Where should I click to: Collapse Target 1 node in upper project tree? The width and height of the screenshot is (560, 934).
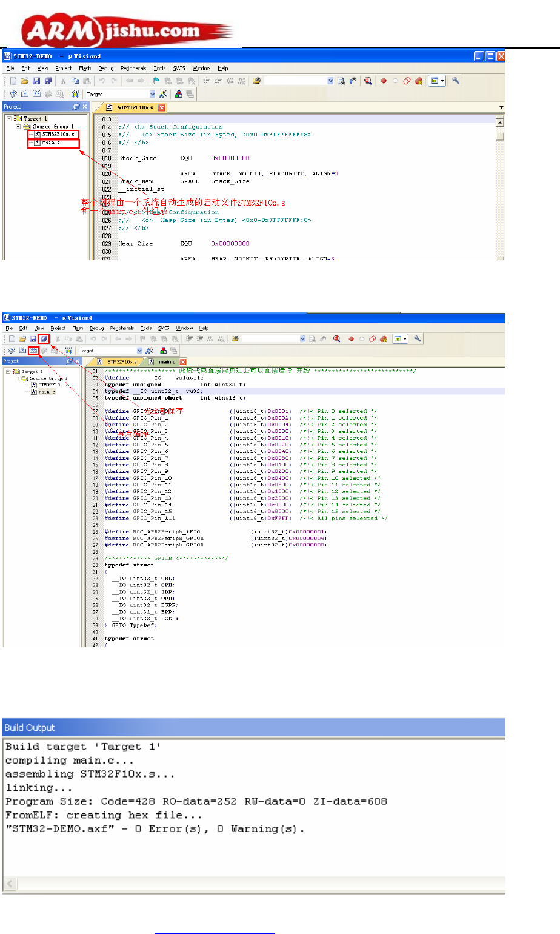coord(9,119)
